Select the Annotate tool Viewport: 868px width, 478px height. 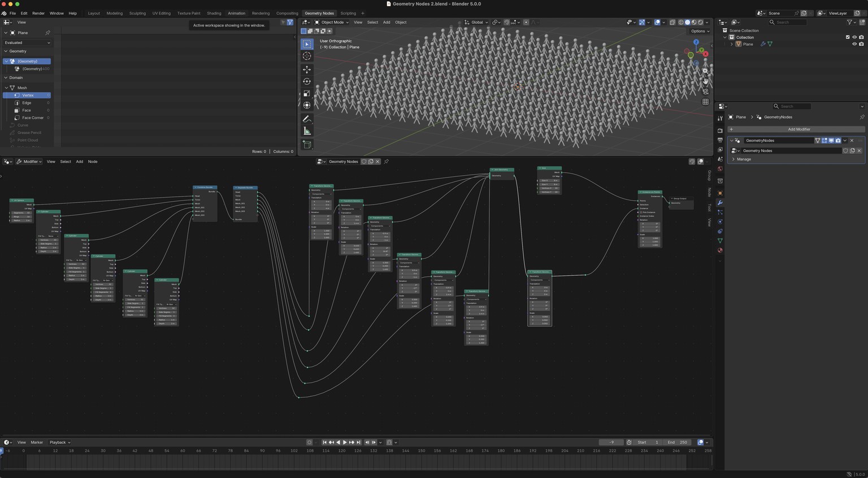click(307, 119)
